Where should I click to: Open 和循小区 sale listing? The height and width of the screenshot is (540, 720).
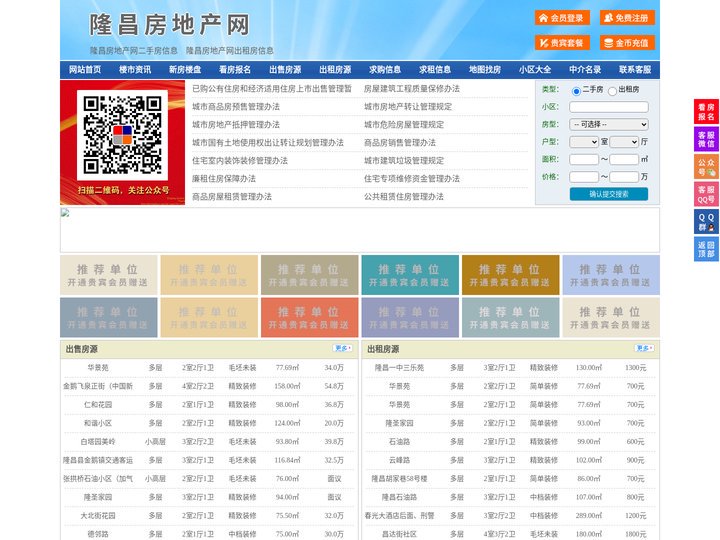click(x=98, y=423)
